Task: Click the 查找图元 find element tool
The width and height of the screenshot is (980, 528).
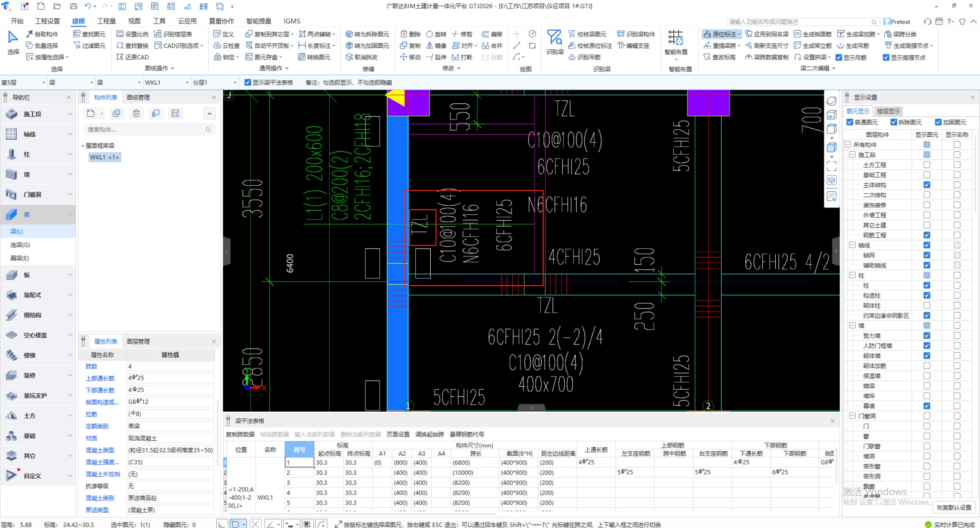Action: 89,34
